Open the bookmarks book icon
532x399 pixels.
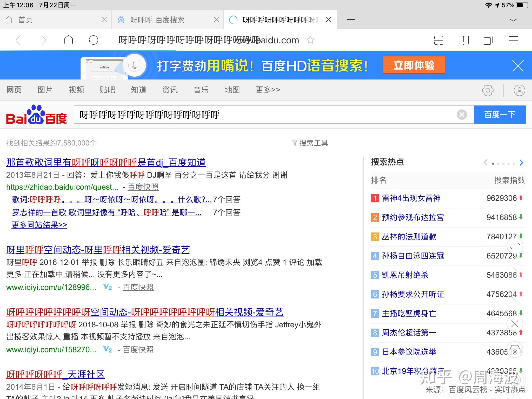pos(464,40)
